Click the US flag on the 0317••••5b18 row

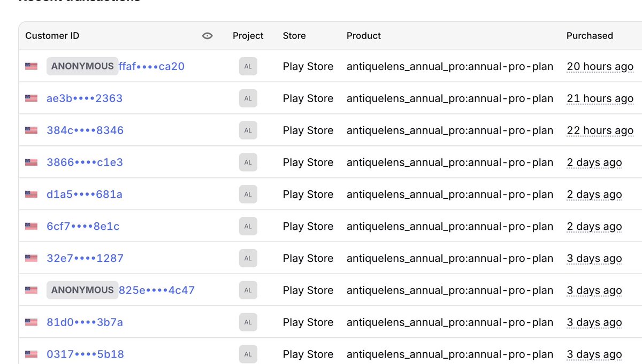(x=30, y=354)
